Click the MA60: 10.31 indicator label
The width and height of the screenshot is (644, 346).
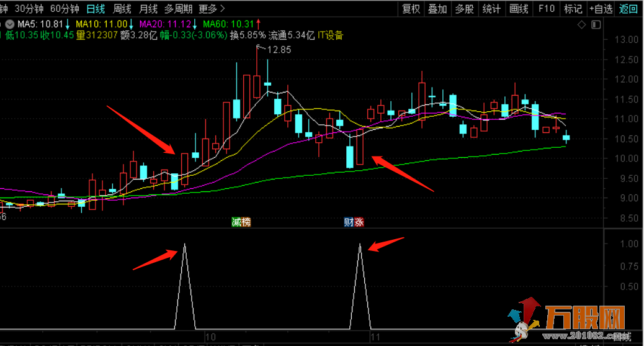click(x=228, y=24)
